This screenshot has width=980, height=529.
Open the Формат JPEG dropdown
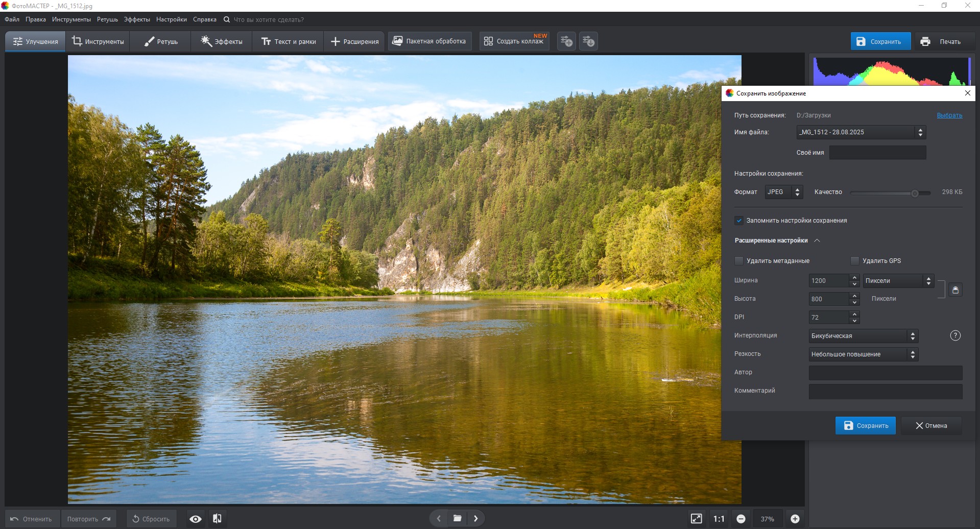coord(783,192)
